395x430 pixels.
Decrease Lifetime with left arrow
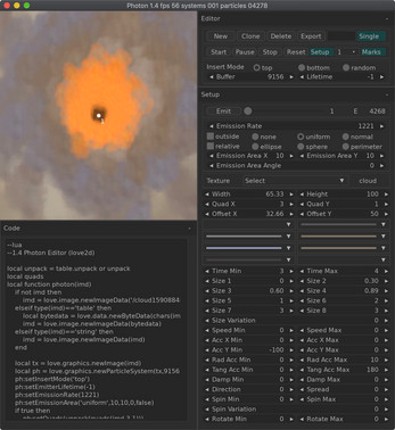point(302,77)
